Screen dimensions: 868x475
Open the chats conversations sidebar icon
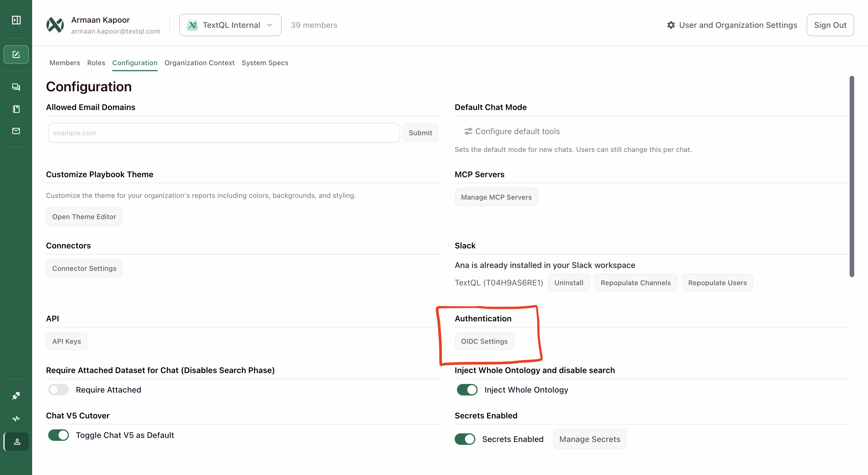16,87
